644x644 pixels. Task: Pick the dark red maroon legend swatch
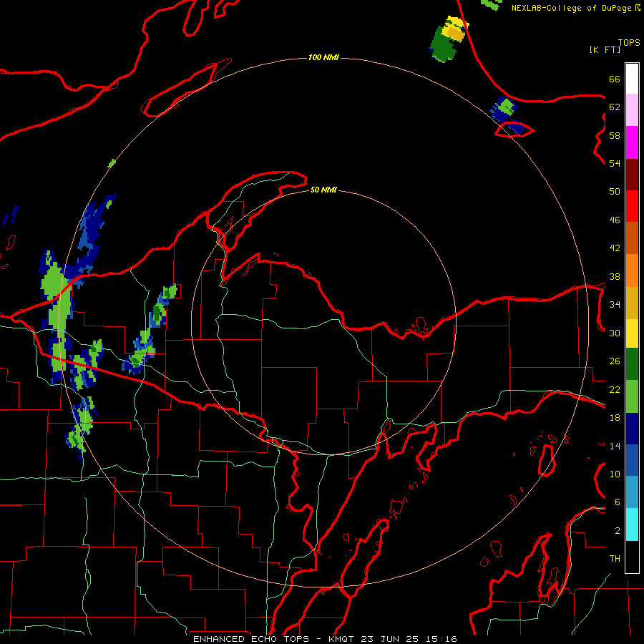pyautogui.click(x=632, y=175)
